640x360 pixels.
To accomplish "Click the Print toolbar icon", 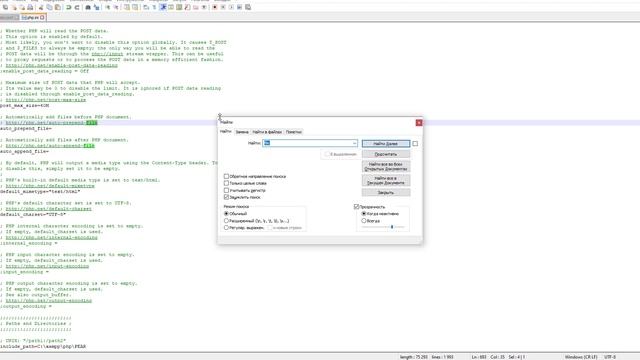I will [30, 7].
